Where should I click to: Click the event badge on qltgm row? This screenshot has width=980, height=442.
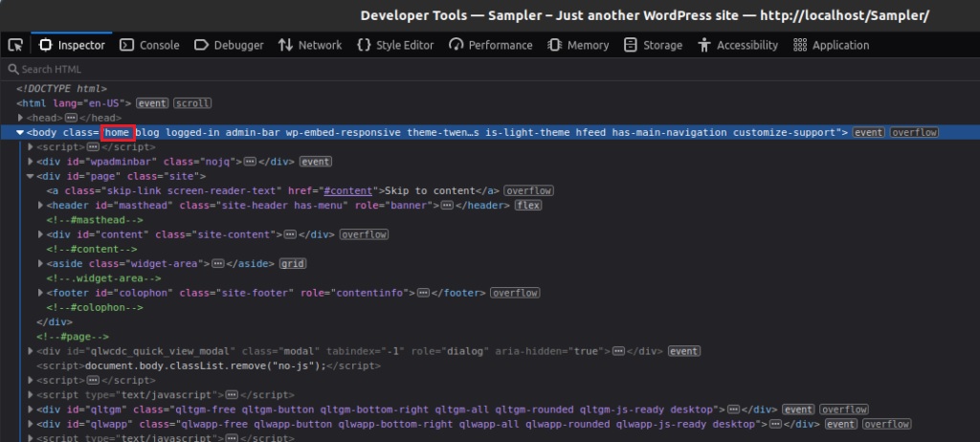pos(799,409)
